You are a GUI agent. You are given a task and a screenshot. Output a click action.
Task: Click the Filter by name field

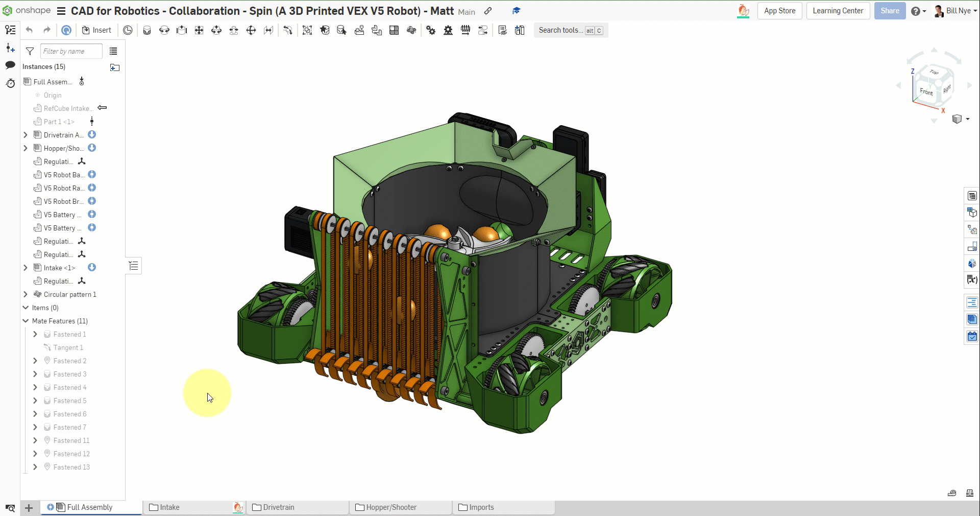pyautogui.click(x=71, y=51)
